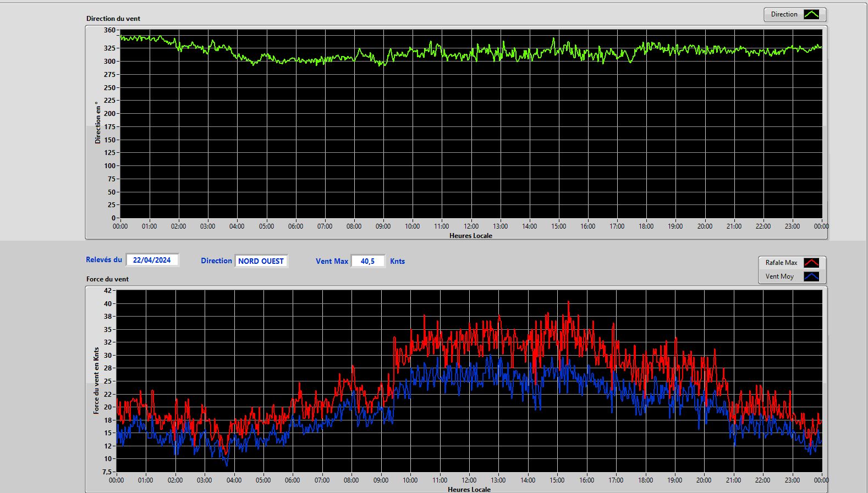Click the Rafale Max red legend icon
868x493 pixels.
click(811, 263)
